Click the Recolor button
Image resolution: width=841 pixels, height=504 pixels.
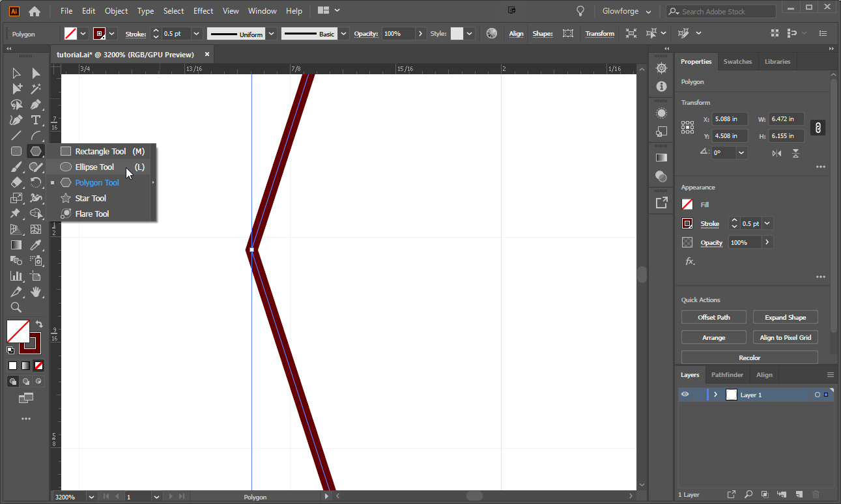[x=749, y=357]
